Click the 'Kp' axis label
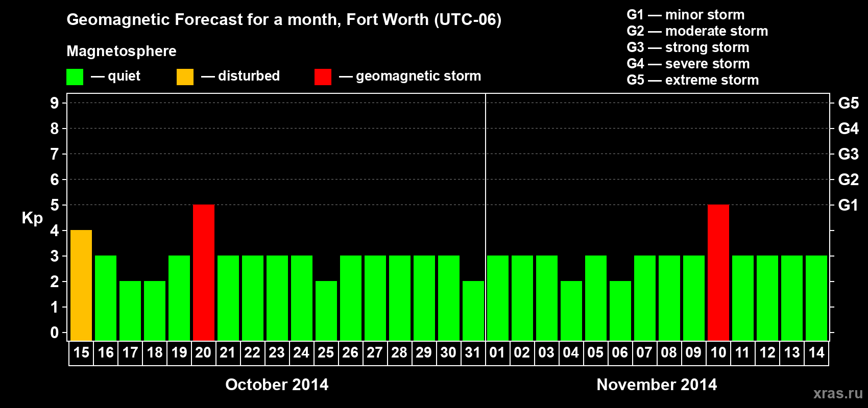 (32, 218)
